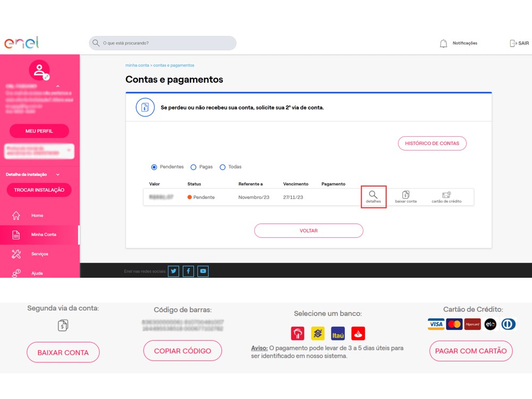Click the VOLTAR button
The image size is (532, 399).
[x=309, y=231]
